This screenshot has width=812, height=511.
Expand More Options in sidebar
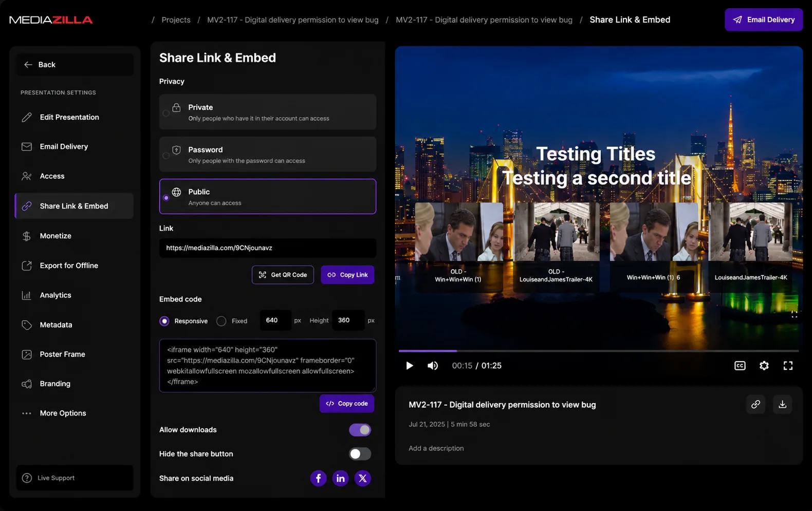pos(75,413)
